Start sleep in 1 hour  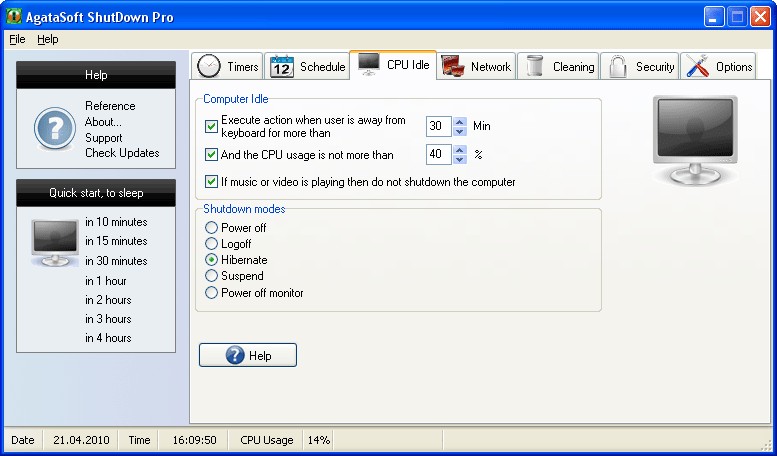click(x=106, y=281)
